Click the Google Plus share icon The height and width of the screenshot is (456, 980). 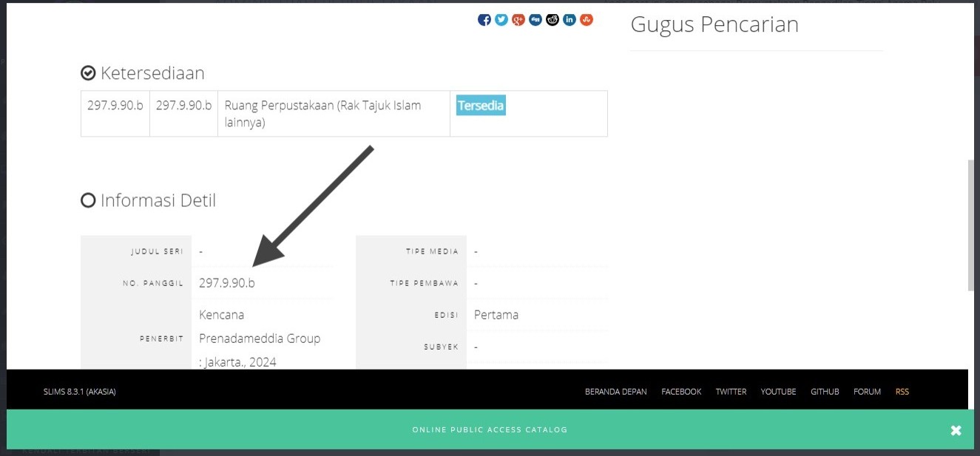pos(518,20)
